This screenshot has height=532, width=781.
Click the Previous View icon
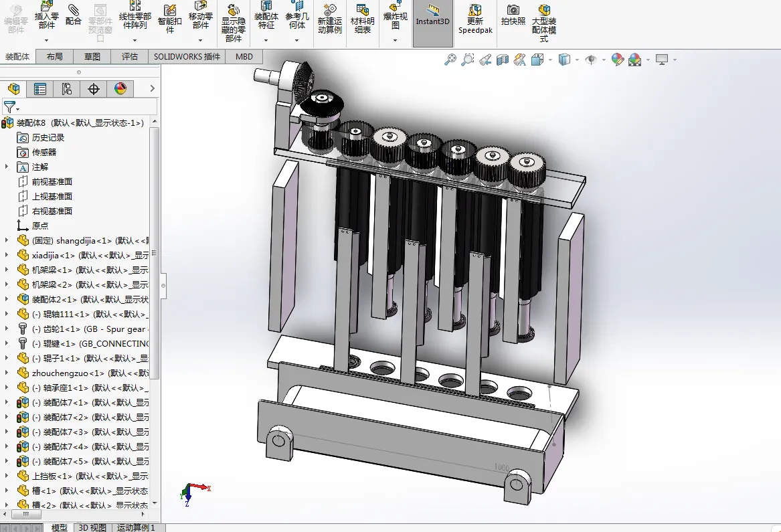485,60
